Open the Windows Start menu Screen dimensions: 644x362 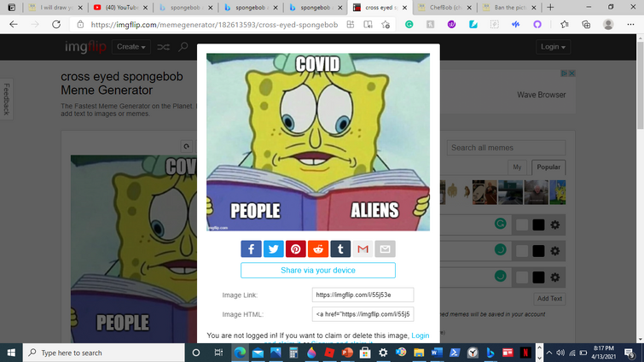tap(11, 353)
